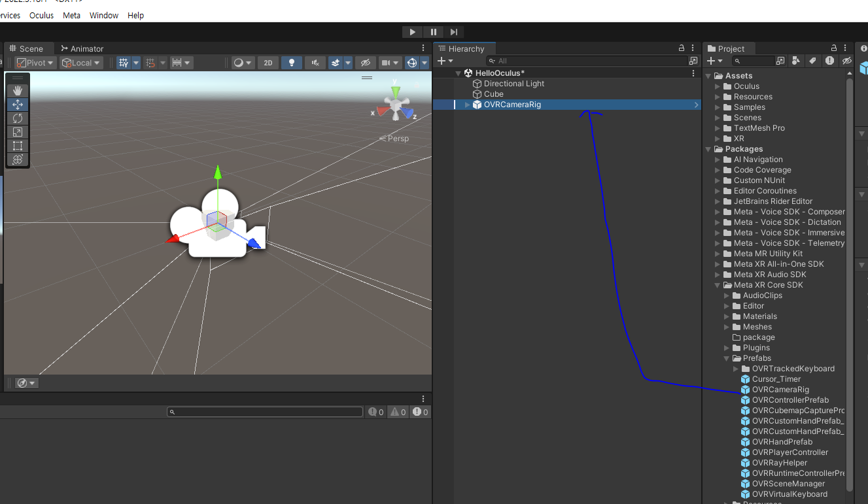The height and width of the screenshot is (504, 868).
Task: Click the Play button
Action: click(412, 31)
